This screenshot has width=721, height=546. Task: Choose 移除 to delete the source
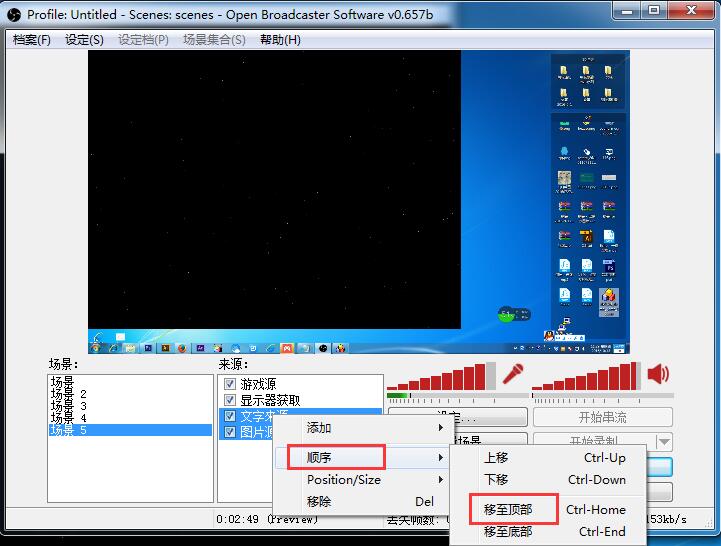click(361, 501)
